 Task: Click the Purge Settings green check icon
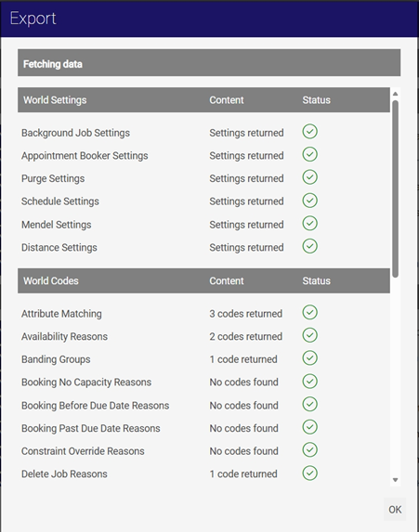coord(309,177)
